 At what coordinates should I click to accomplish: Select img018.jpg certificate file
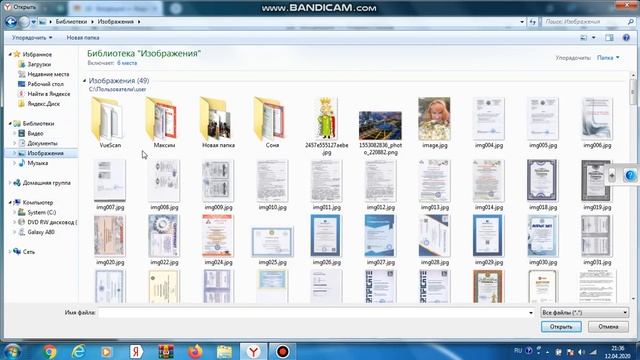pyautogui.click(x=542, y=184)
